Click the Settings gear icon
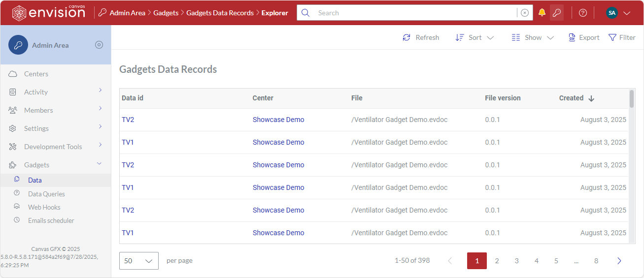 13,128
